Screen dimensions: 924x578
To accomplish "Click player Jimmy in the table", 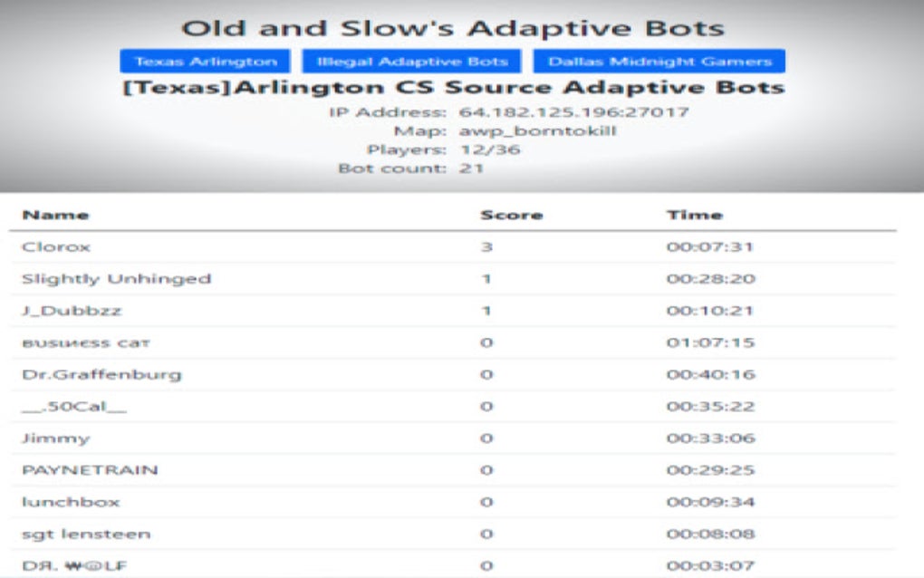I will (55, 438).
